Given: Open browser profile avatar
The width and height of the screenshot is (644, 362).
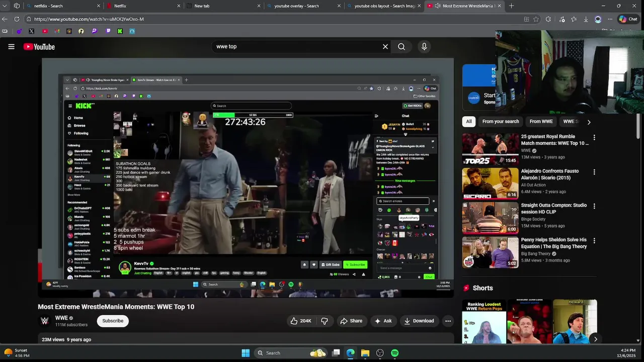Looking at the screenshot, I should [x=598, y=19].
